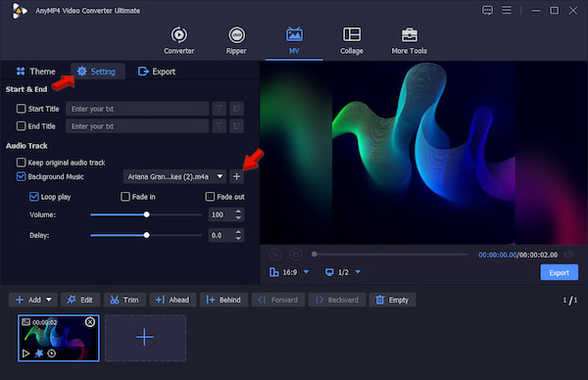
Task: Open the Collage module
Action: (x=352, y=41)
